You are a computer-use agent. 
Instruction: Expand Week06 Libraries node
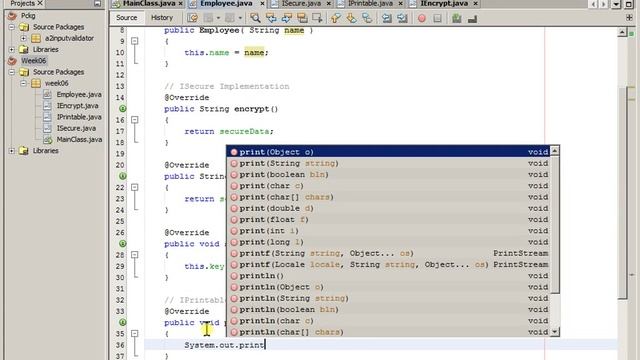point(12,151)
